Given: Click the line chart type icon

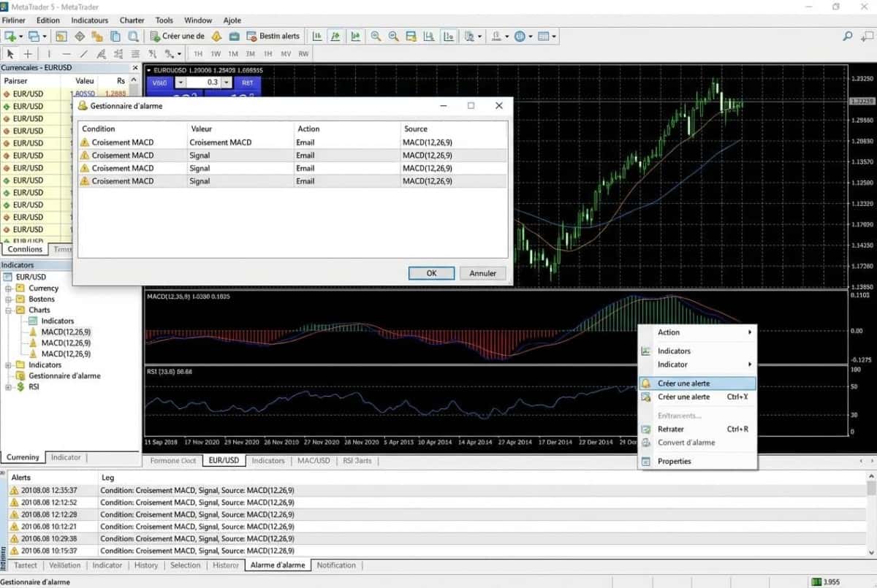Looking at the screenshot, I should point(355,36).
